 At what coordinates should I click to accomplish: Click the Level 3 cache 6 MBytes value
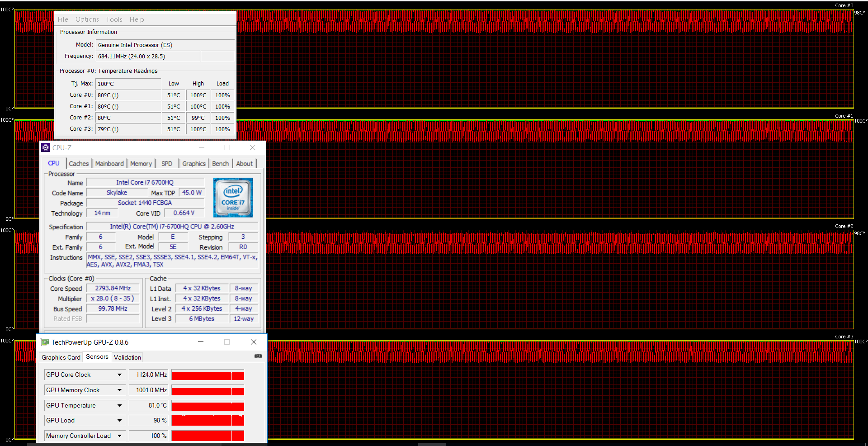[x=202, y=318]
